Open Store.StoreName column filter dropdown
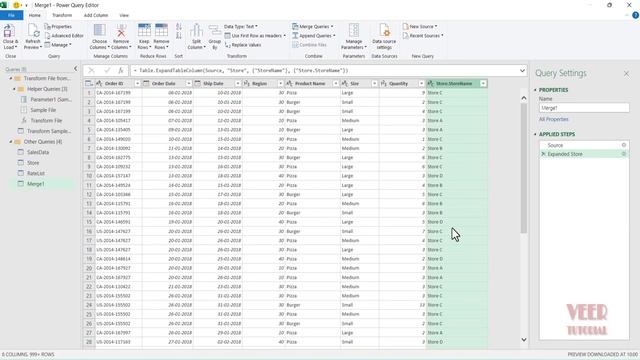Image resolution: width=640 pixels, height=360 pixels. 483,84
